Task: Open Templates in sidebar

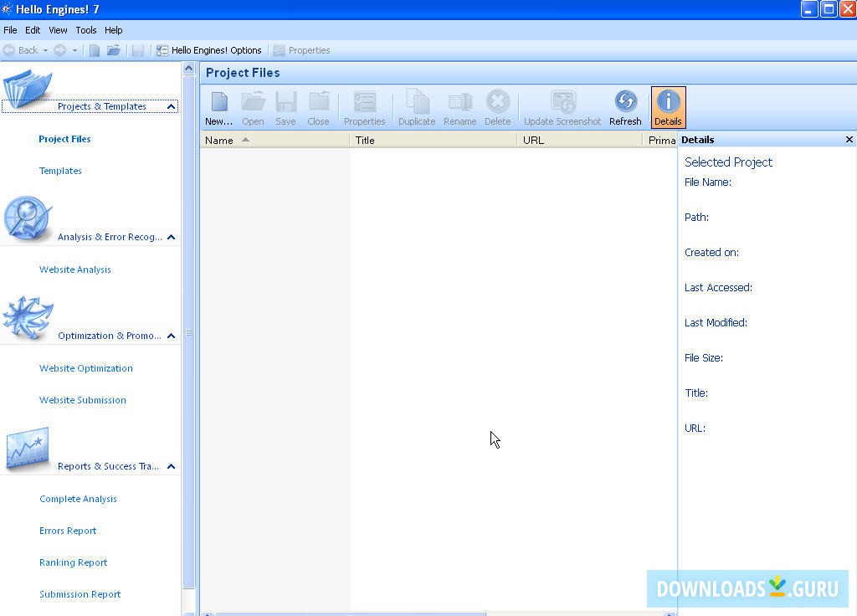Action: pyautogui.click(x=60, y=171)
